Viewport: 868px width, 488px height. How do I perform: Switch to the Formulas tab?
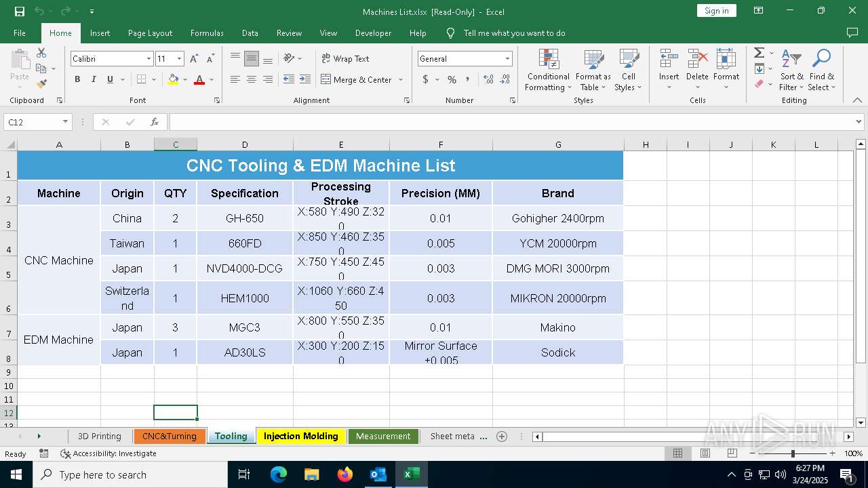coord(207,33)
